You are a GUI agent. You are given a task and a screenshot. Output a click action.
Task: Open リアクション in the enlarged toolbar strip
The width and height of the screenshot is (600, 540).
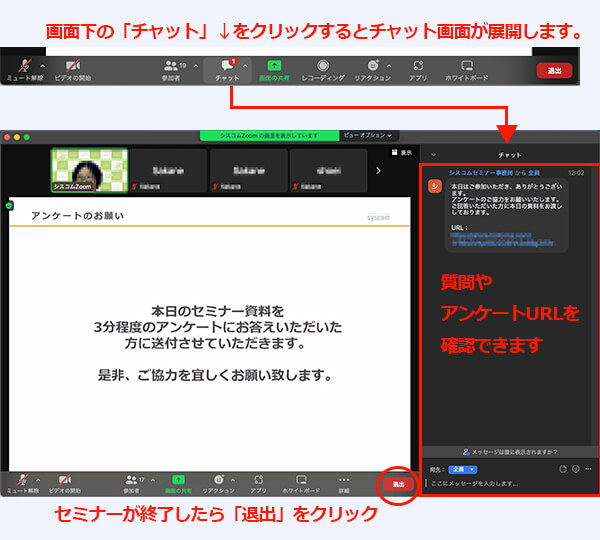(x=372, y=70)
